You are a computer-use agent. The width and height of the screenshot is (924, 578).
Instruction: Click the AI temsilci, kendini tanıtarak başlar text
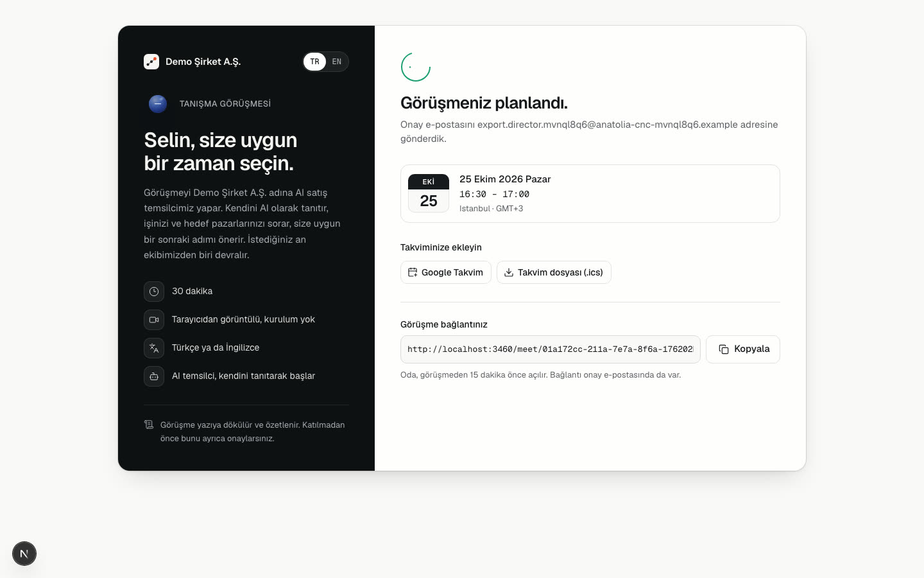coord(243,376)
